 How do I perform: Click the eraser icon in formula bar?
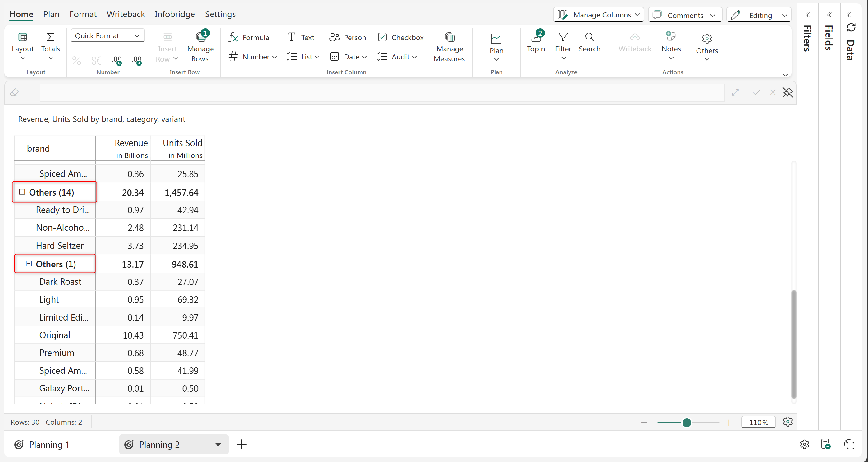[14, 92]
